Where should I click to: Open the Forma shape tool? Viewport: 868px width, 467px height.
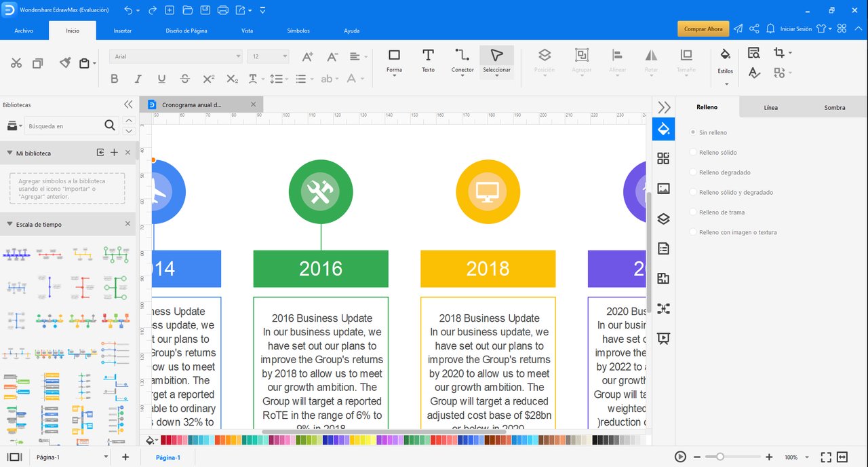tap(394, 60)
